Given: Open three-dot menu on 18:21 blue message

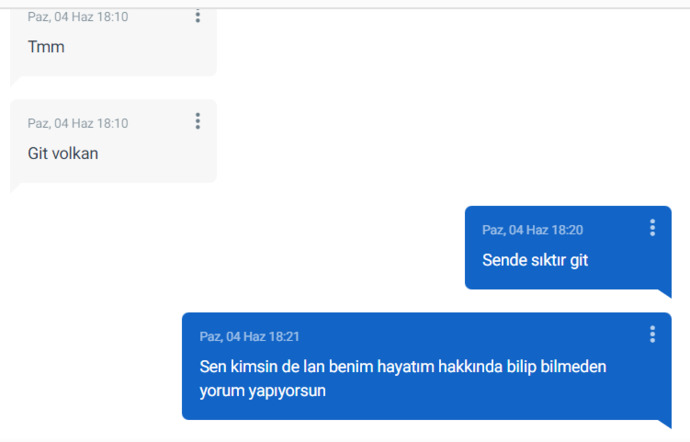Looking at the screenshot, I should [652, 334].
